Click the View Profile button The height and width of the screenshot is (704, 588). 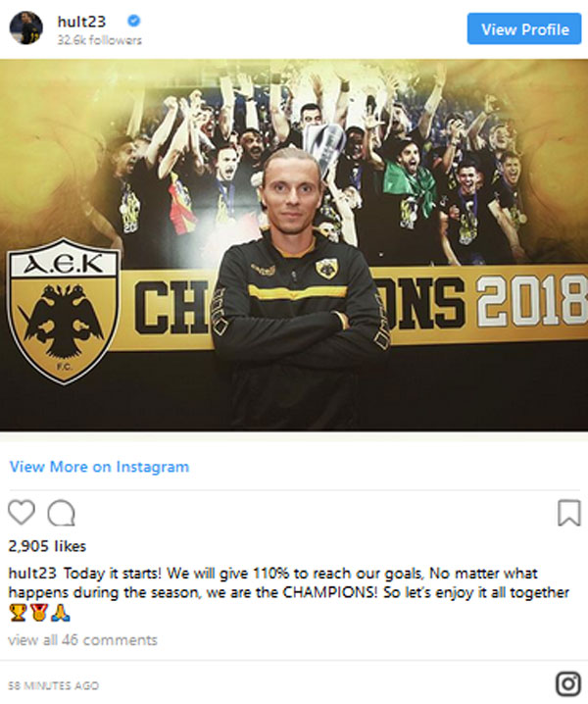tap(524, 28)
